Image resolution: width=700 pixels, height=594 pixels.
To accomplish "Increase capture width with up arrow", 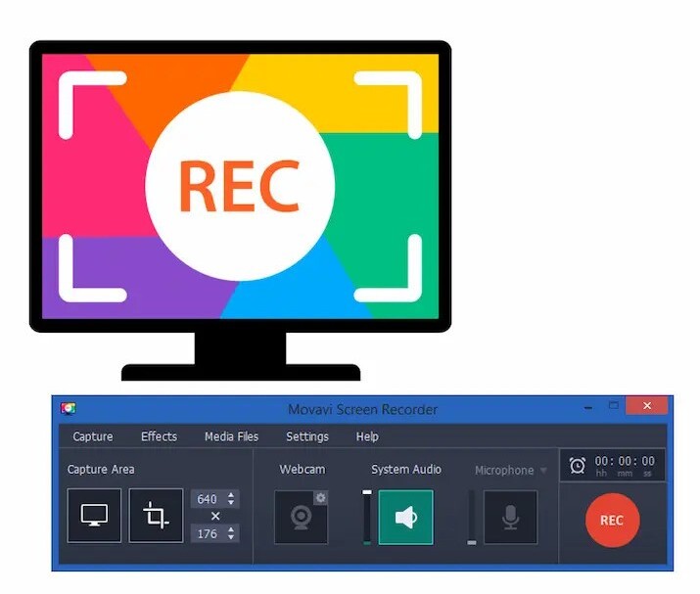I will coord(231,494).
